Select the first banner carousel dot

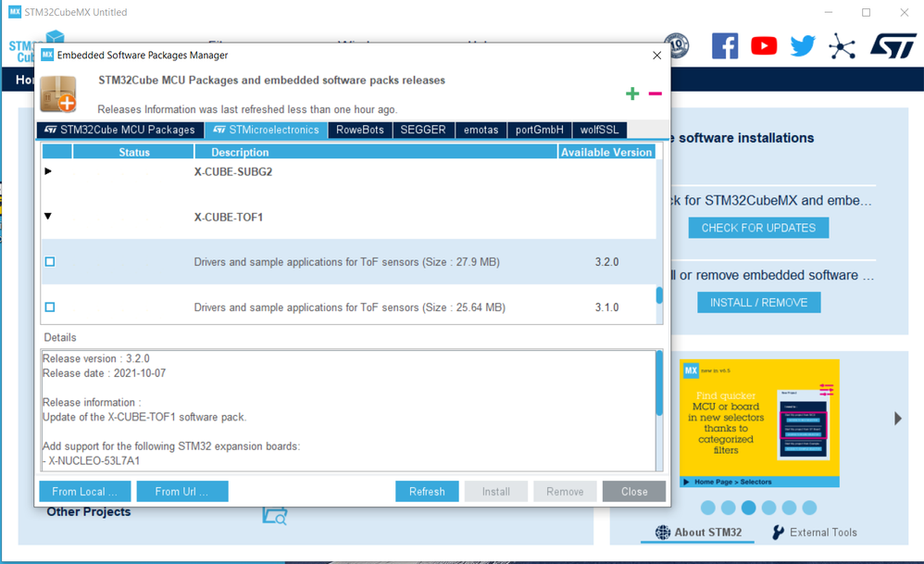click(708, 508)
